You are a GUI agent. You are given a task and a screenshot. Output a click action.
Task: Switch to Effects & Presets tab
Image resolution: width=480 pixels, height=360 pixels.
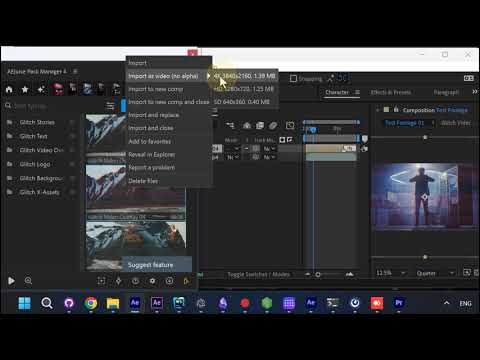391,92
